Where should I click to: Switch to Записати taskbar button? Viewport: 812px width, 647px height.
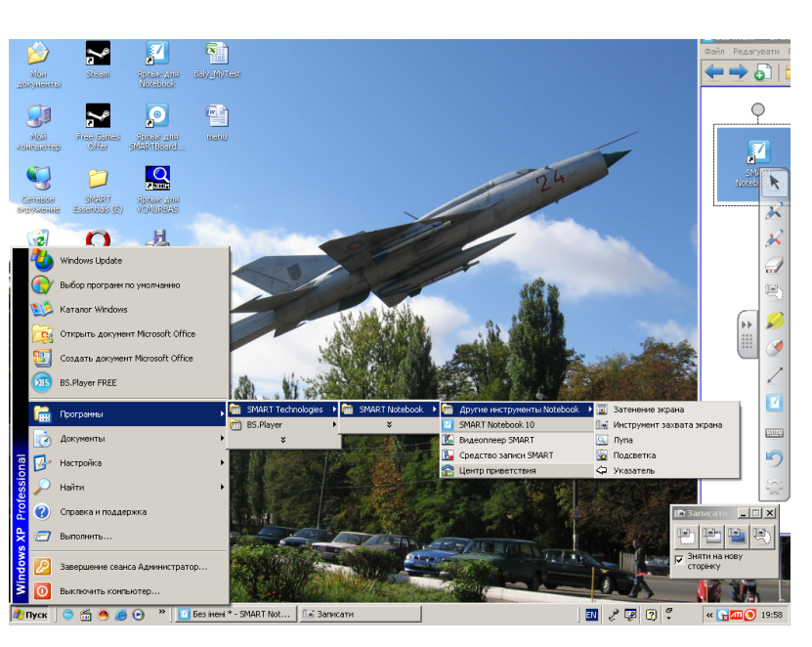point(361,614)
